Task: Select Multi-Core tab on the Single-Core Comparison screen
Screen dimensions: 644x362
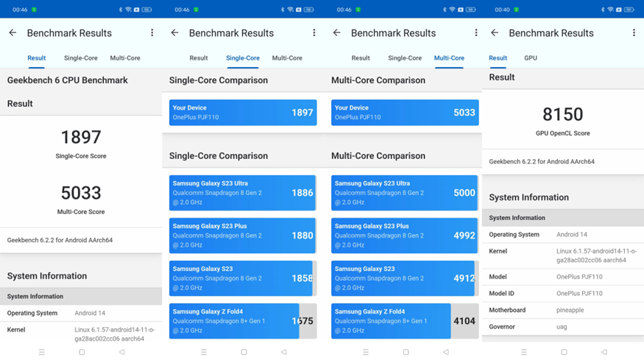Action: click(x=287, y=58)
